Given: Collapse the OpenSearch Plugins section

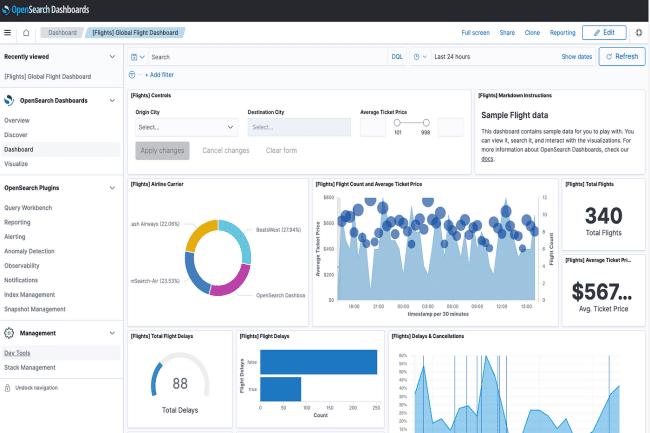Looking at the screenshot, I should (112, 188).
